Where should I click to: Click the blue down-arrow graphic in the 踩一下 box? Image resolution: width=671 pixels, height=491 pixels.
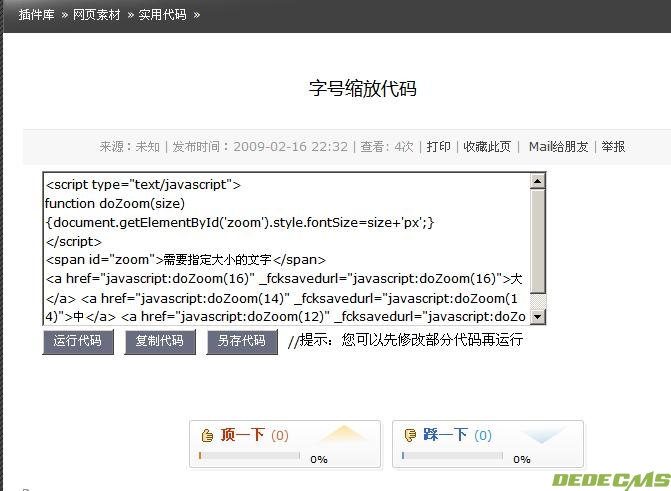543,434
